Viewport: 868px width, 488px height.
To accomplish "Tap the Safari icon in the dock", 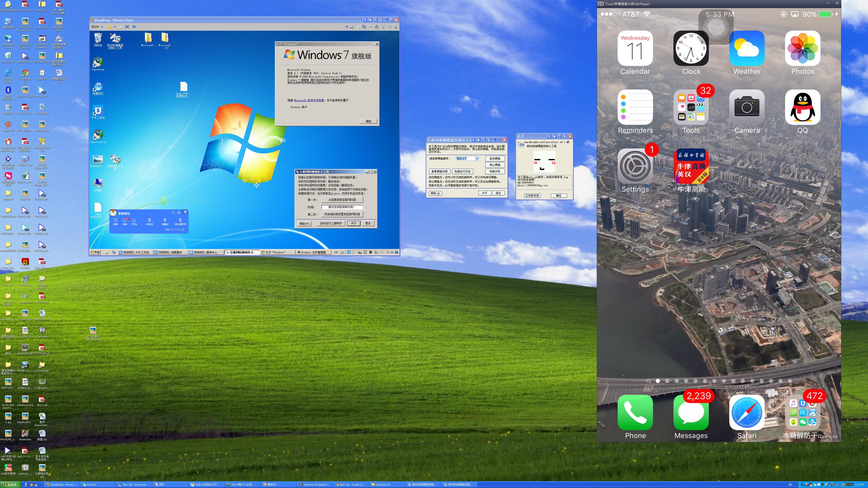I will (x=747, y=413).
